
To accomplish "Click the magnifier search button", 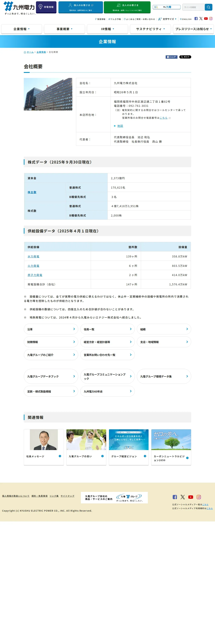I will point(208,7).
